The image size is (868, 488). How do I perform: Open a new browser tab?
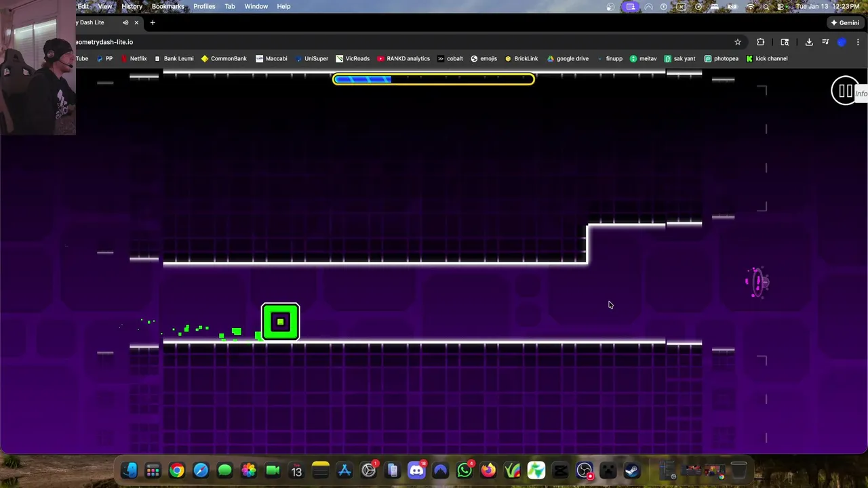coord(153,22)
